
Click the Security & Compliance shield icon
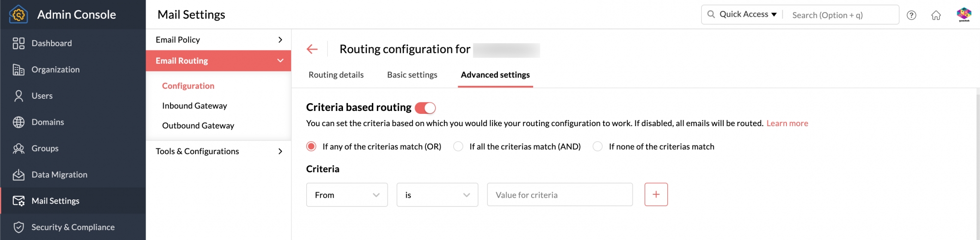(x=19, y=227)
